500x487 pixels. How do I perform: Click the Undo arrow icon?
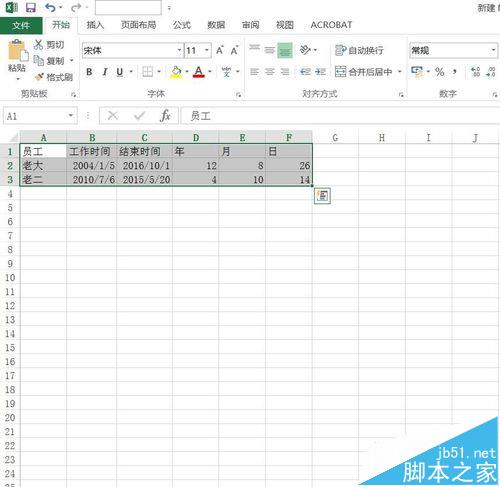coord(50,7)
